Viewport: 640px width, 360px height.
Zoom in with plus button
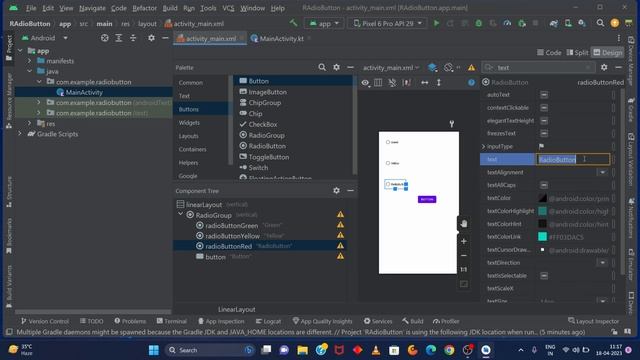pyautogui.click(x=464, y=241)
